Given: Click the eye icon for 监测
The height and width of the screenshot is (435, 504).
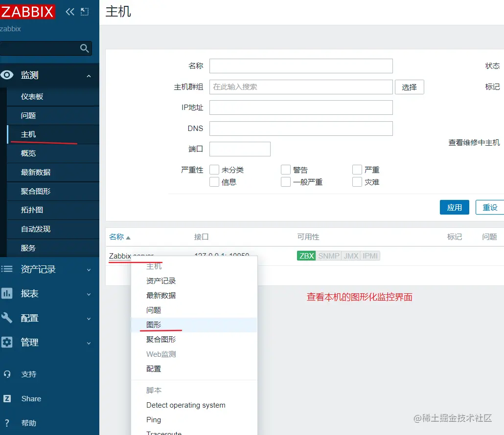Looking at the screenshot, I should click(x=7, y=75).
